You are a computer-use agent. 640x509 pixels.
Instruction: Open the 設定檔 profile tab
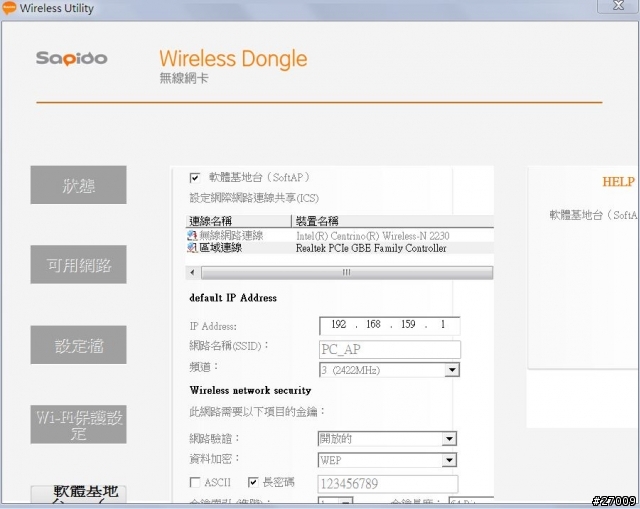tap(78, 345)
